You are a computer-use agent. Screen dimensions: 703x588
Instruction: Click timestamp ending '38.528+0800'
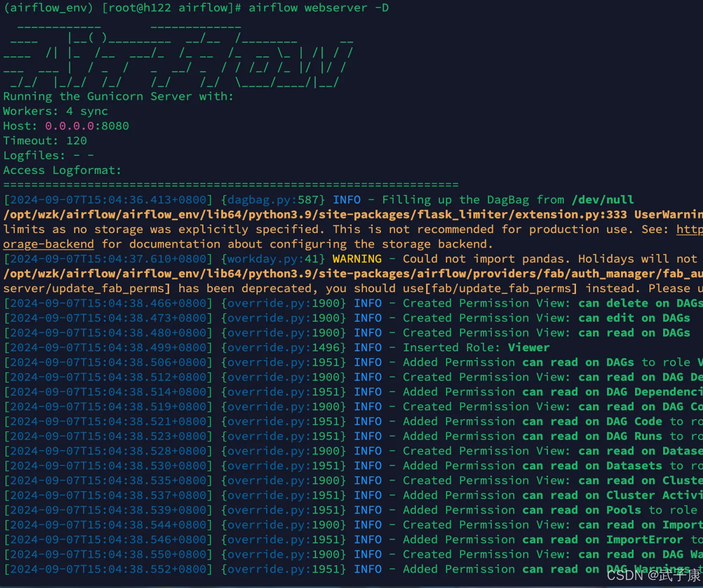108,451
